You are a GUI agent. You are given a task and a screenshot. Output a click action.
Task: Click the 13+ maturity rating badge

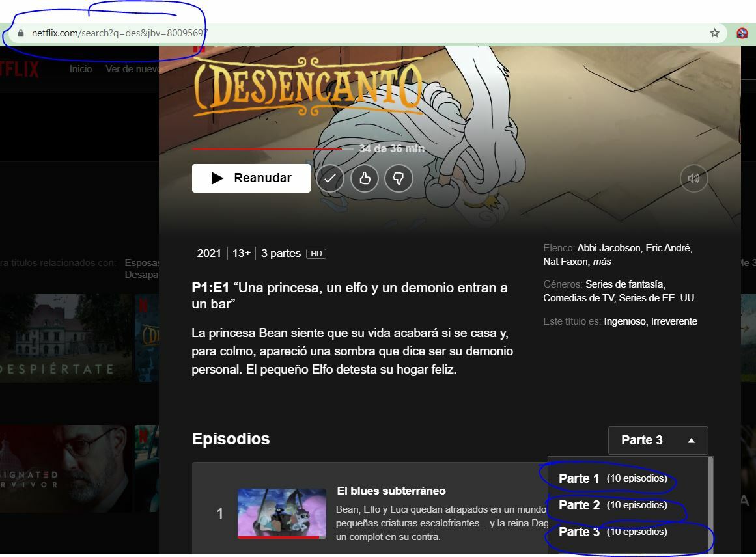point(241,253)
